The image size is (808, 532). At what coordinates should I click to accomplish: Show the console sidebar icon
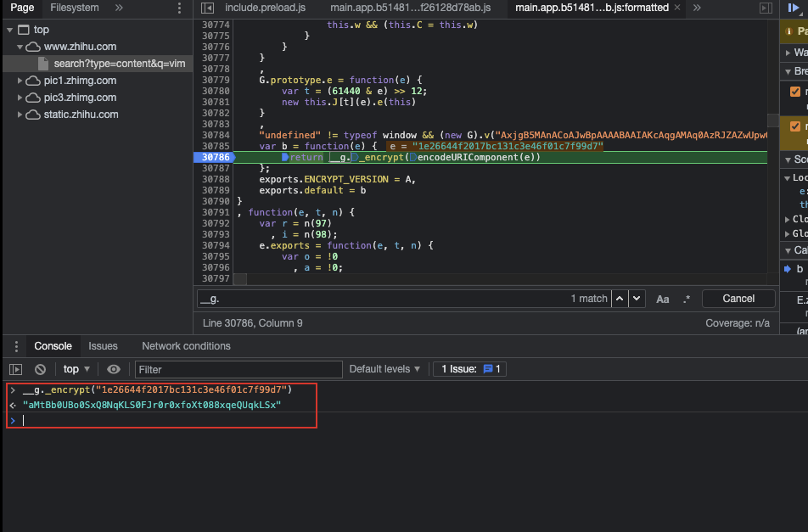[16, 369]
